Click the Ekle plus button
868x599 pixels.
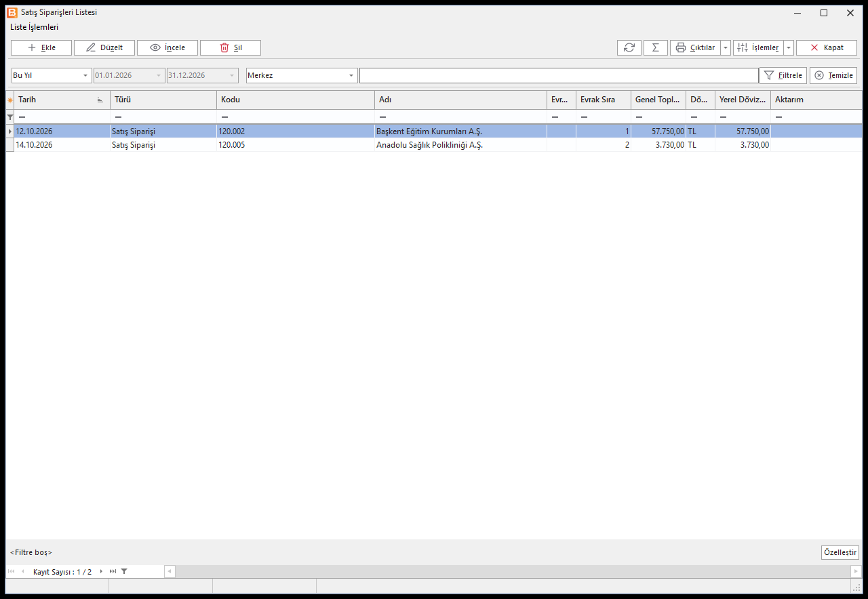point(41,47)
